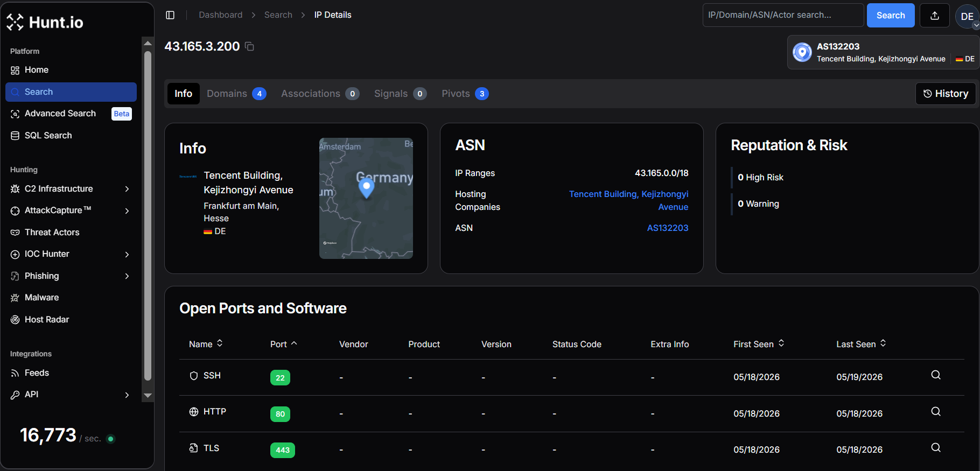Screen dimensions: 980x471
Task: Expand the API submenu chevron
Action: (x=127, y=395)
